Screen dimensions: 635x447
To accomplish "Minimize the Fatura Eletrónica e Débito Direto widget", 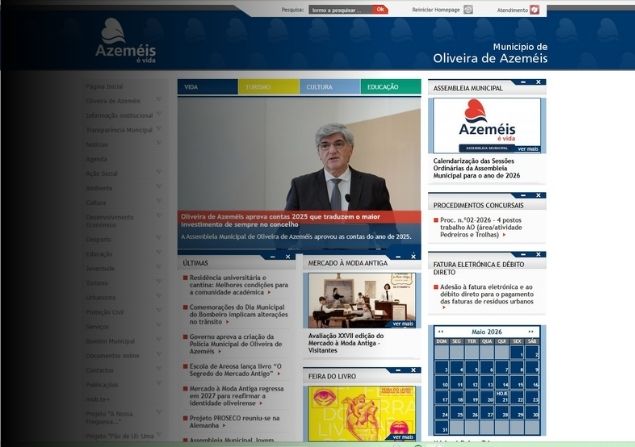I will coord(523,254).
